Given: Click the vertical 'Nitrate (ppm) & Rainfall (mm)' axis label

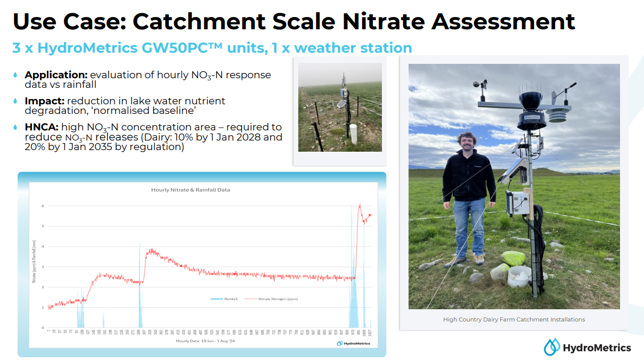Looking at the screenshot, I should tap(34, 261).
